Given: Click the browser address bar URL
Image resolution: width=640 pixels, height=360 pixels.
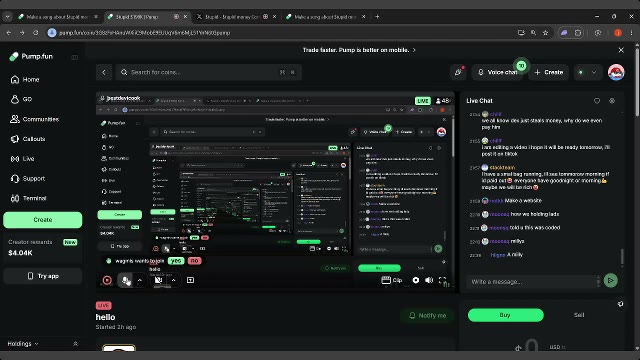Looking at the screenshot, I should coord(144,33).
